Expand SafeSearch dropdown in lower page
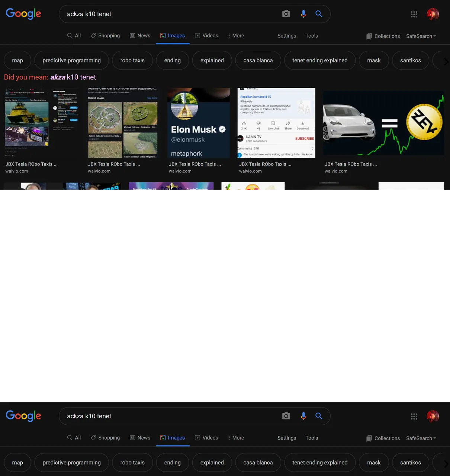Image resolution: width=450 pixels, height=476 pixels. pyautogui.click(x=421, y=438)
